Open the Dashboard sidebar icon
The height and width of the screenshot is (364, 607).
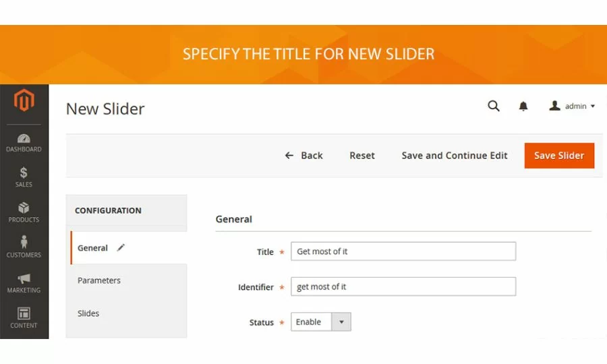pos(24,139)
